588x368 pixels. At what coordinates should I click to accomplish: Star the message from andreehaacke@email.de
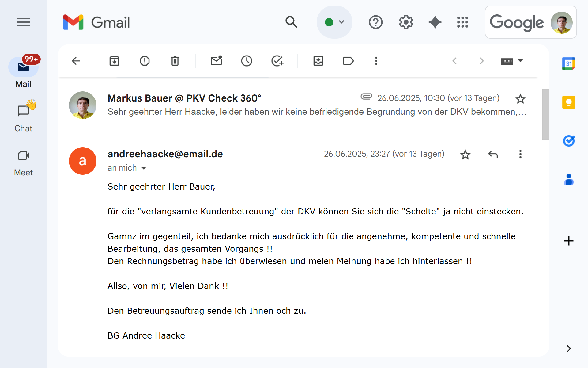[x=465, y=155]
